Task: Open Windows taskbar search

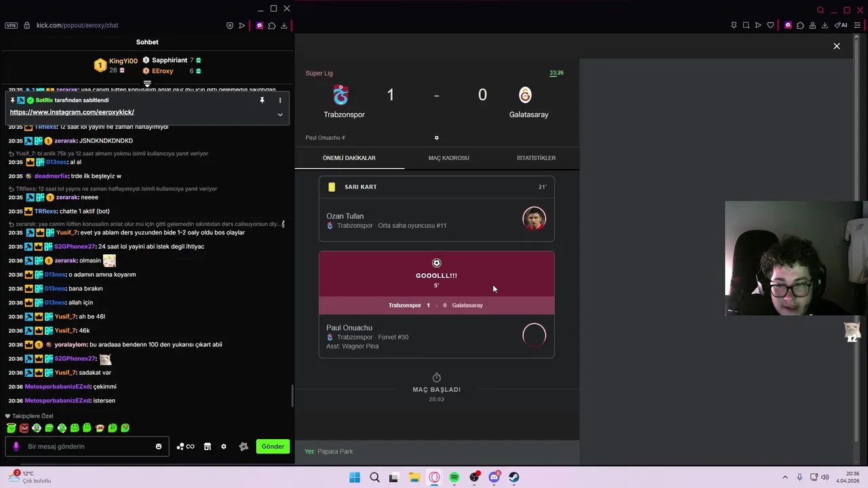Action: click(374, 477)
